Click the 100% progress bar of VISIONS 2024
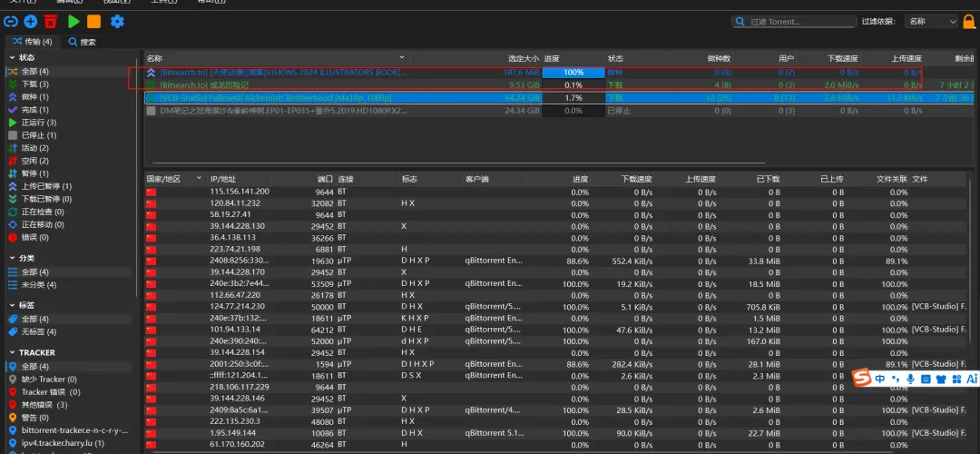This screenshot has height=454, width=980. click(573, 72)
